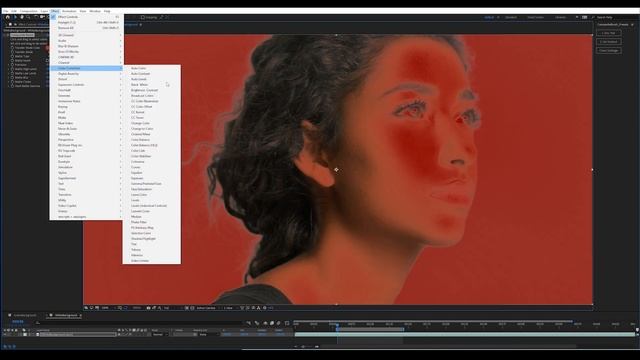The image size is (640, 360).
Task: Switch to the Whitebackground timeline tab
Action: tap(65, 316)
